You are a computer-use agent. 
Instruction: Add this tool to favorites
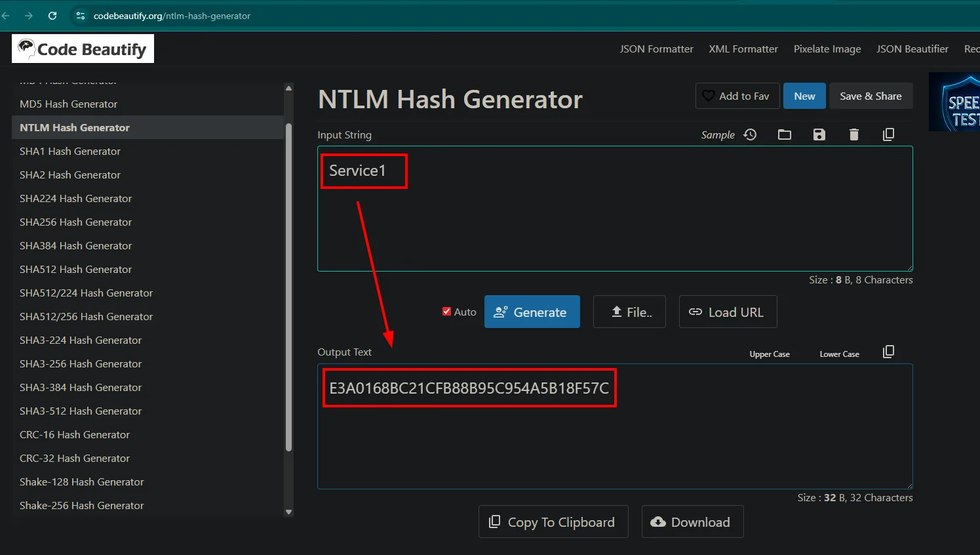pyautogui.click(x=737, y=96)
